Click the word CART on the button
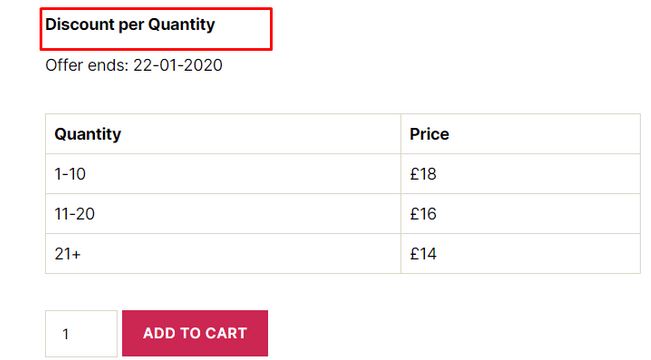Image resolution: width=651 pixels, height=360 pixels. [x=226, y=333]
